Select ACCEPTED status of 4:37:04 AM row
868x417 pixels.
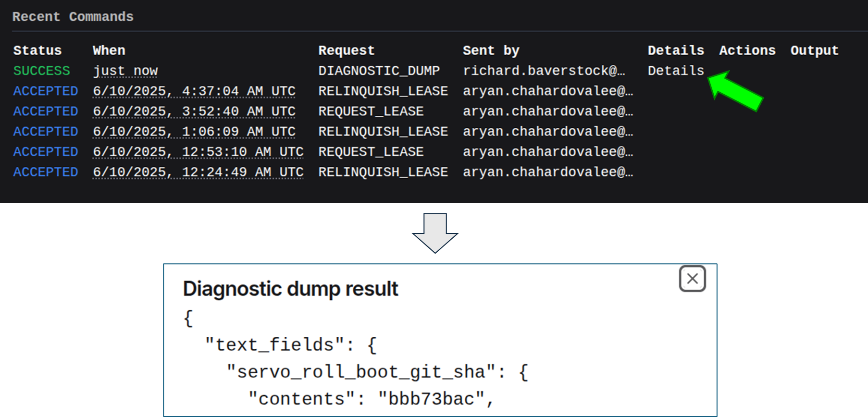pos(46,91)
